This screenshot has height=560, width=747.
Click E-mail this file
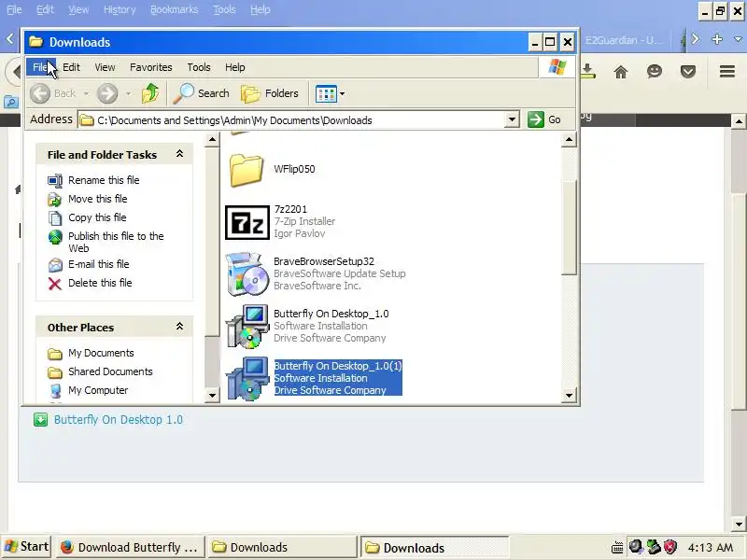pos(99,264)
